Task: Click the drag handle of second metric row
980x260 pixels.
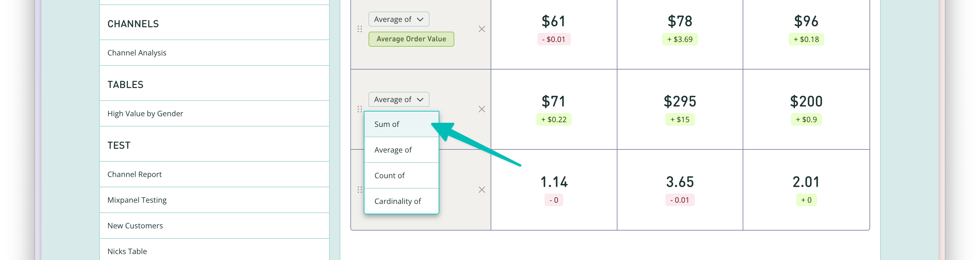Action: [x=359, y=109]
